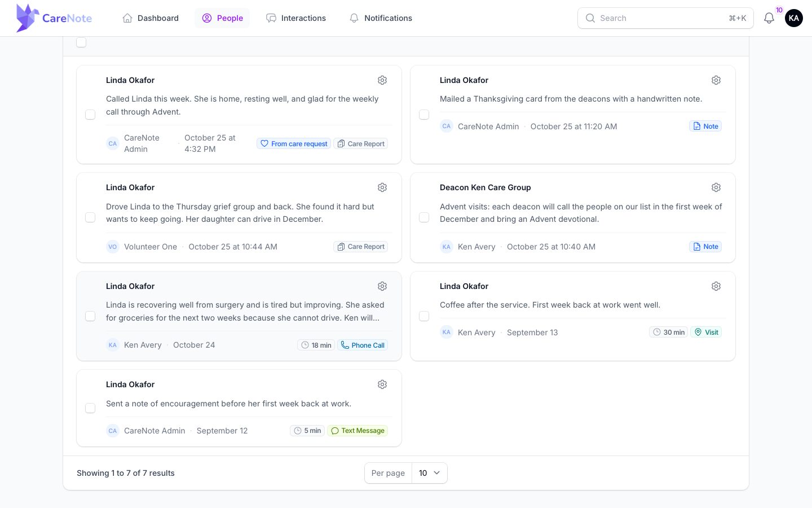This screenshot has height=508, width=812.
Task: Click the 30 min duration badge
Action: pos(668,332)
